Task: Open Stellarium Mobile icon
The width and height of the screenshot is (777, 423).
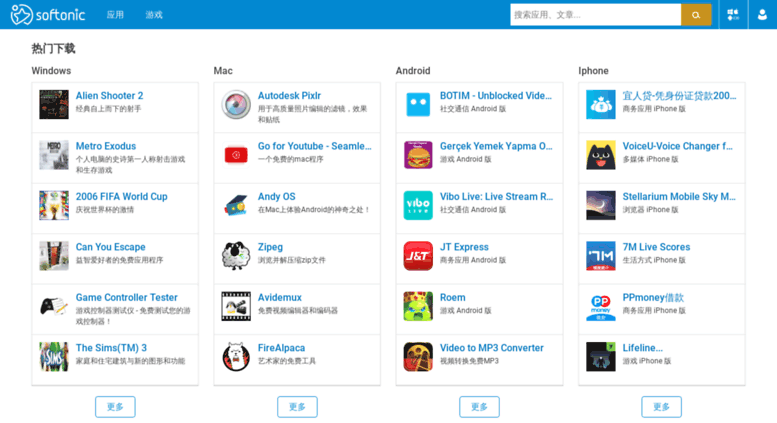Action: pos(601,206)
